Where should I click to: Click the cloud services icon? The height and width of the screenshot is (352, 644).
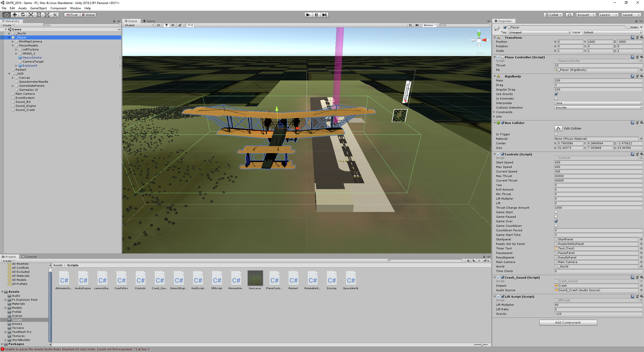[570, 15]
